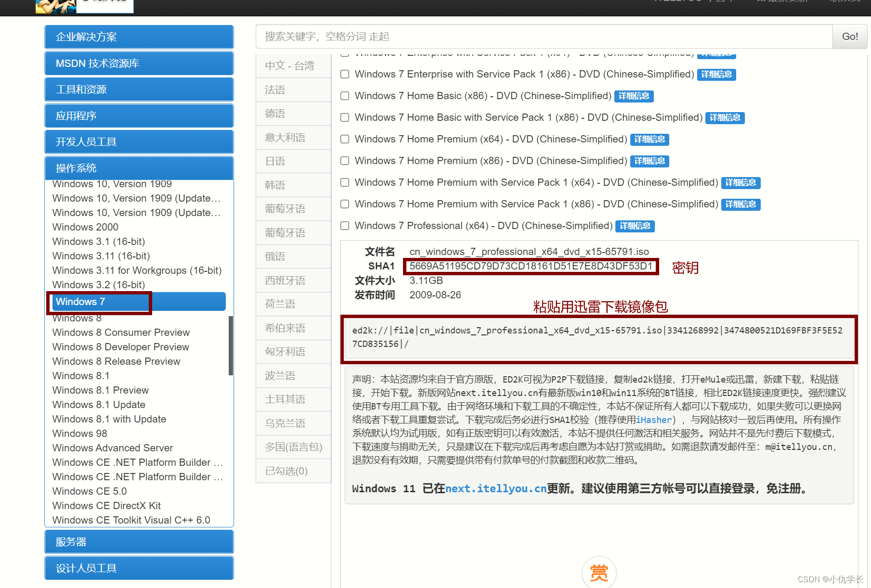Image resolution: width=871 pixels, height=588 pixels.
Task: Select Windows 8.1 with Update entry
Action: (x=109, y=419)
